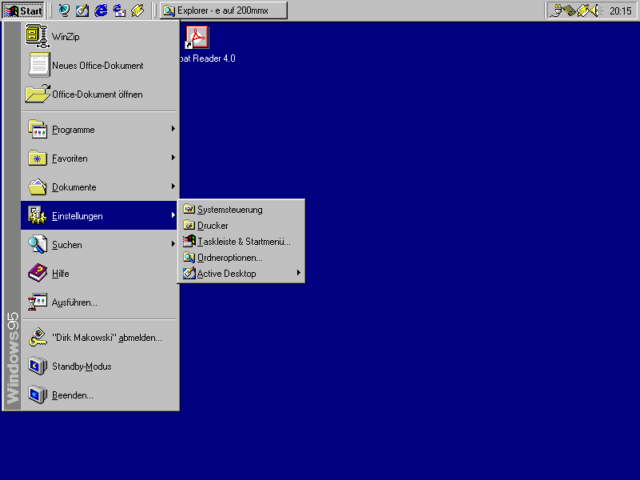Click the Favoriten star folder icon
This screenshot has width=640, height=480.
(38, 158)
